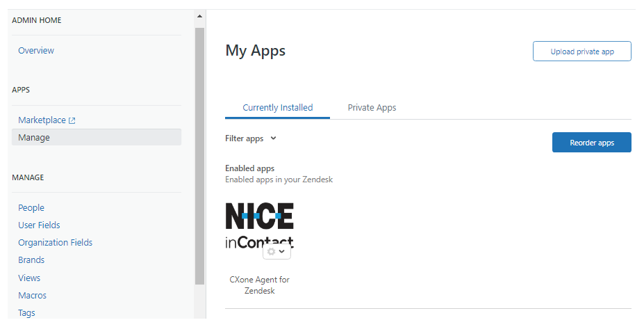Open the Marketplace link

pos(42,120)
